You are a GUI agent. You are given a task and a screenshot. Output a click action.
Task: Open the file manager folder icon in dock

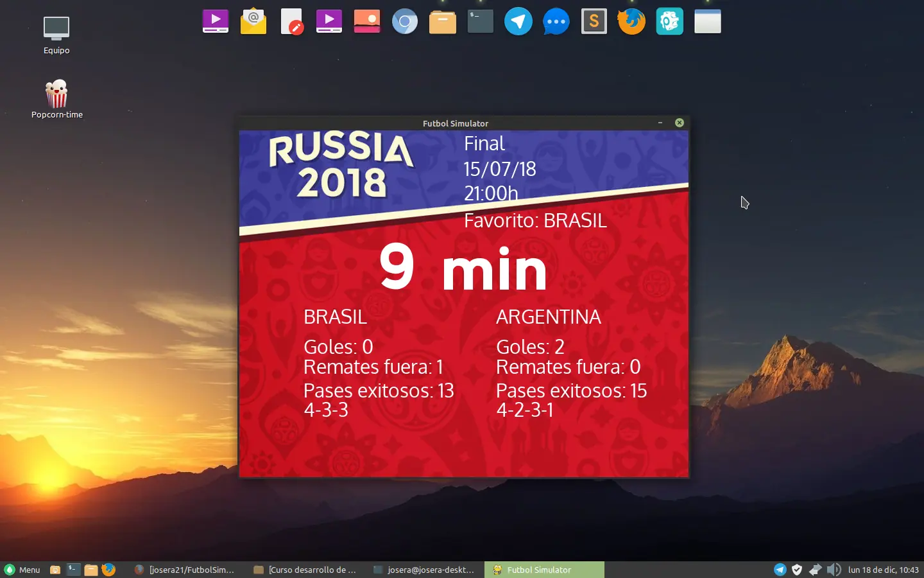click(x=443, y=22)
